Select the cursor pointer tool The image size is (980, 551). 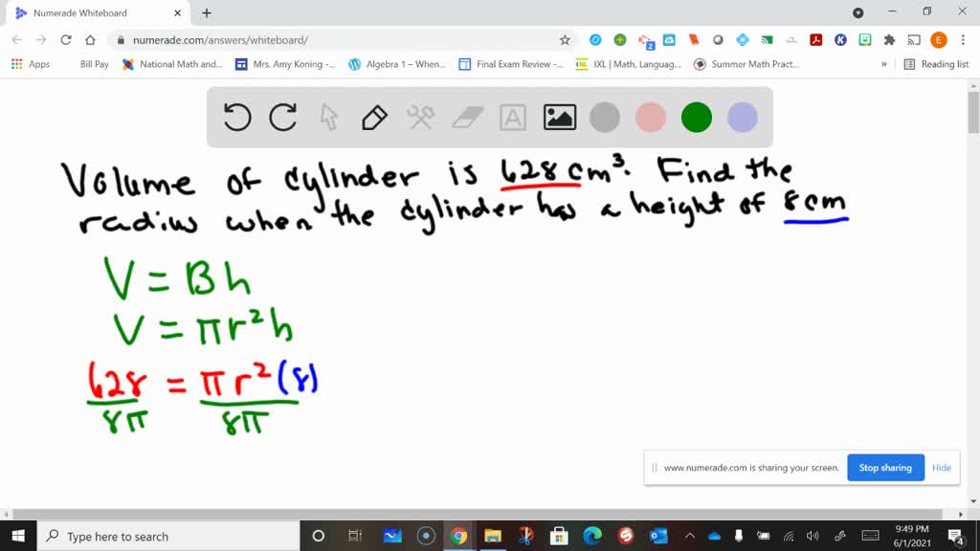(327, 117)
